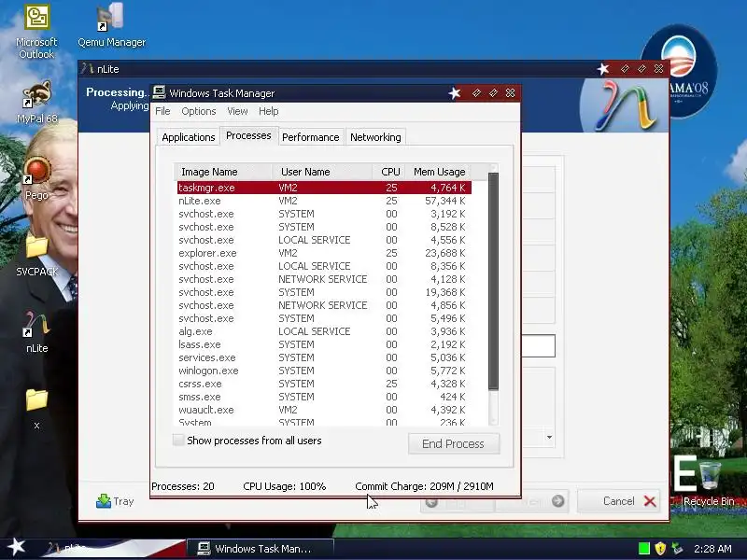
Task: Launch the MyPal 68 browser shortcut
Action: coord(36,103)
